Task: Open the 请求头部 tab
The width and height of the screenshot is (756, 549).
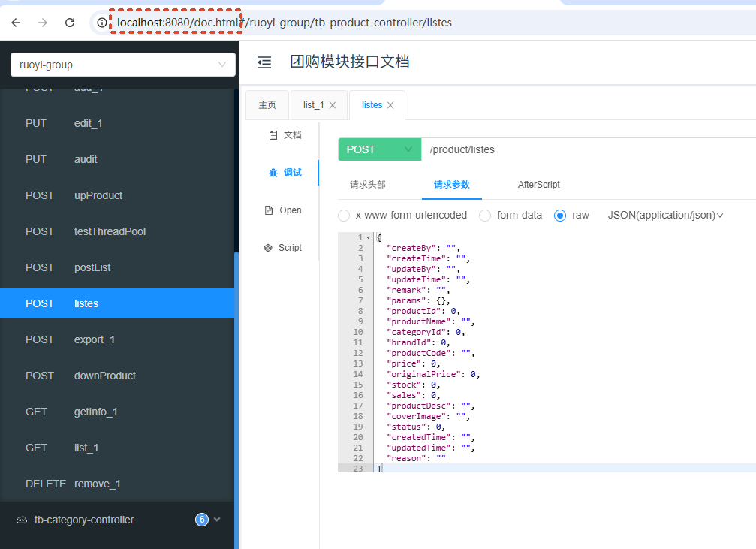Action: pyautogui.click(x=368, y=185)
